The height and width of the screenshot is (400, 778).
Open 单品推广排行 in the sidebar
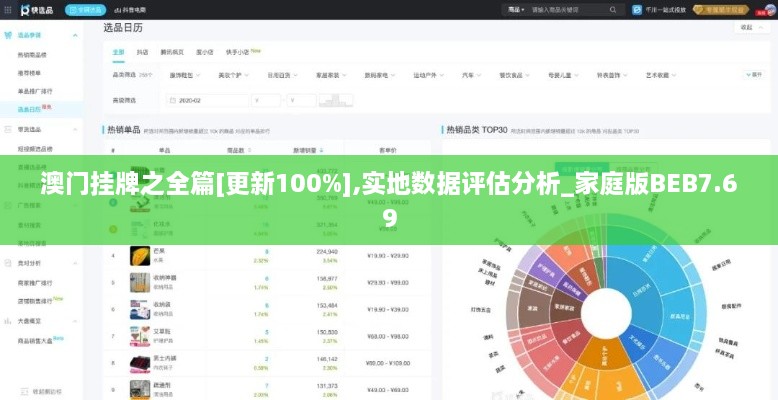(x=35, y=91)
